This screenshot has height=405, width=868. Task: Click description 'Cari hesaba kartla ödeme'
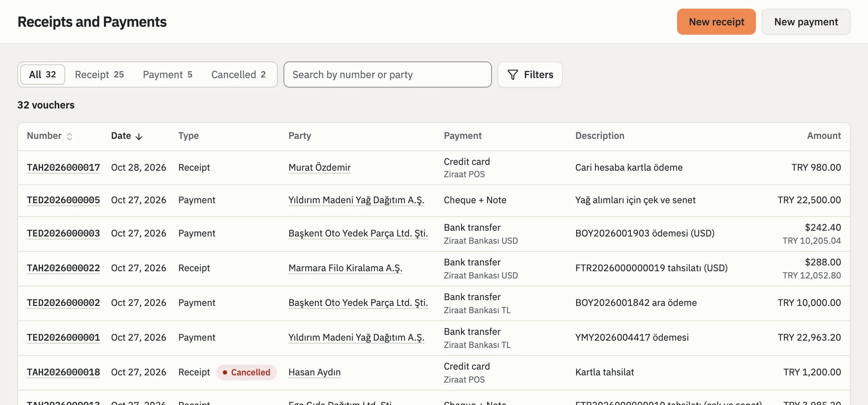(x=629, y=167)
